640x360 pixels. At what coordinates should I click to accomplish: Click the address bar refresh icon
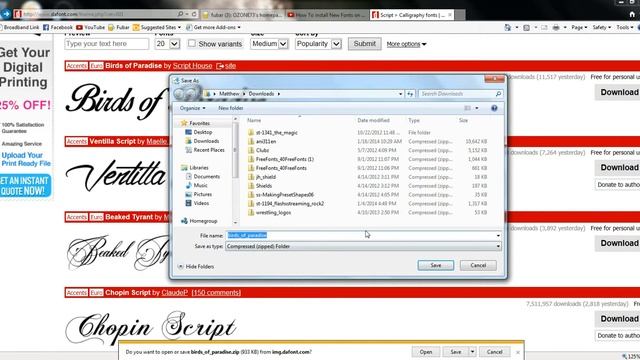tap(194, 14)
